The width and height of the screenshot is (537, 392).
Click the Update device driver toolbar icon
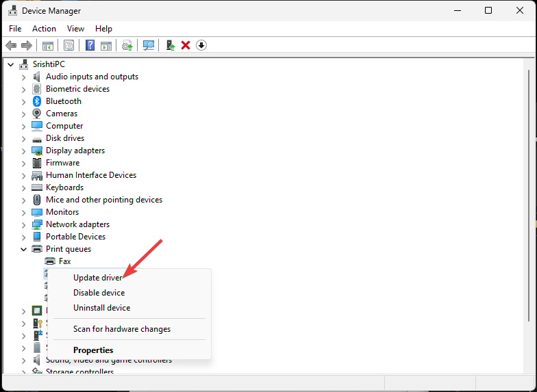point(170,45)
